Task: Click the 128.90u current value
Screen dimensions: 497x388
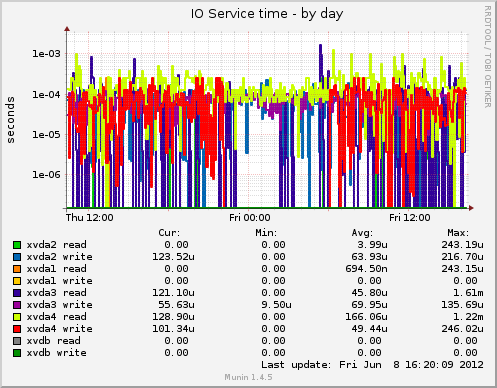Action: click(x=173, y=317)
